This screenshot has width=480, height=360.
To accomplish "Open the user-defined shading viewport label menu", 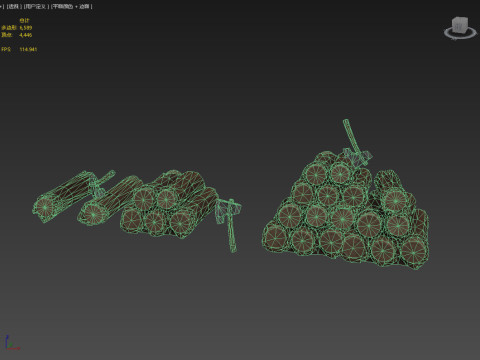I will click(x=36, y=6).
